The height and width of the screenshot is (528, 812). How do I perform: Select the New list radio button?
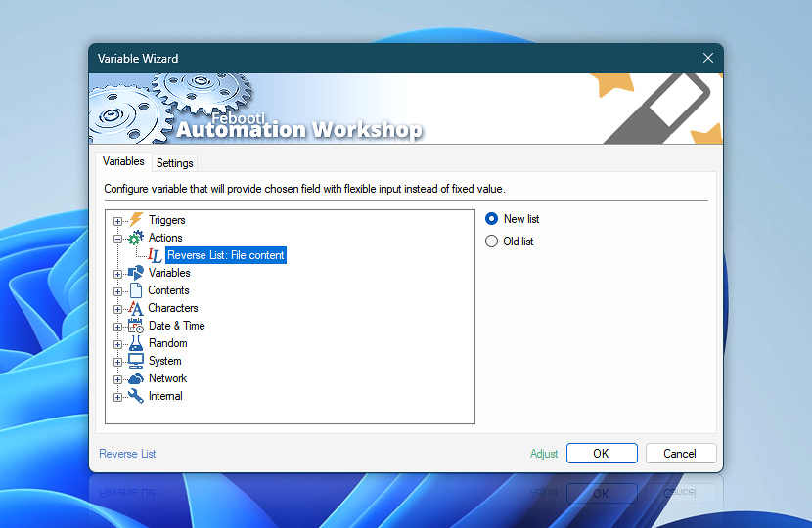point(492,219)
